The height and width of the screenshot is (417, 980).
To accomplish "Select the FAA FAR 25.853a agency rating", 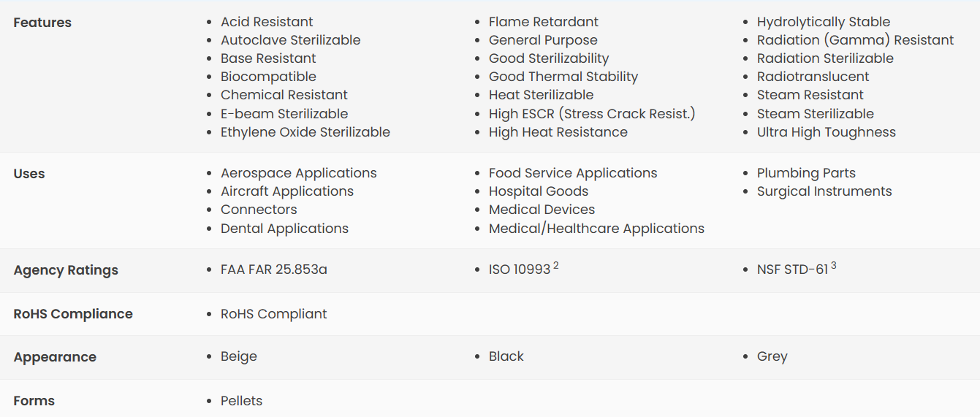I will (x=274, y=269).
